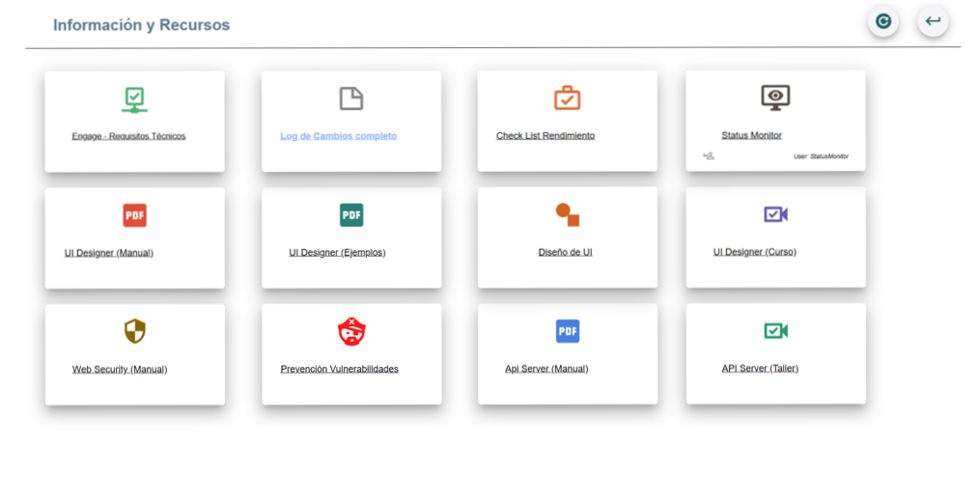Click the monitor eye icon for Status Monitor
The width and height of the screenshot is (980, 501).
point(775,97)
